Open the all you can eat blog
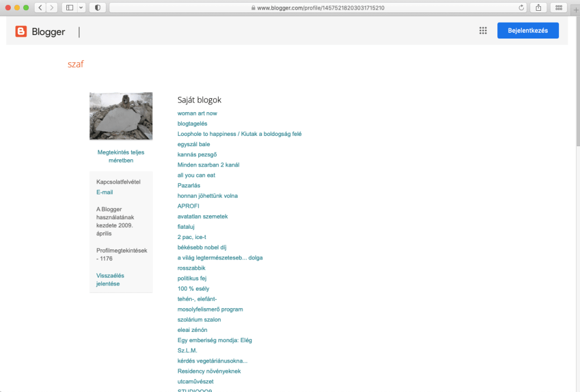 [x=196, y=175]
